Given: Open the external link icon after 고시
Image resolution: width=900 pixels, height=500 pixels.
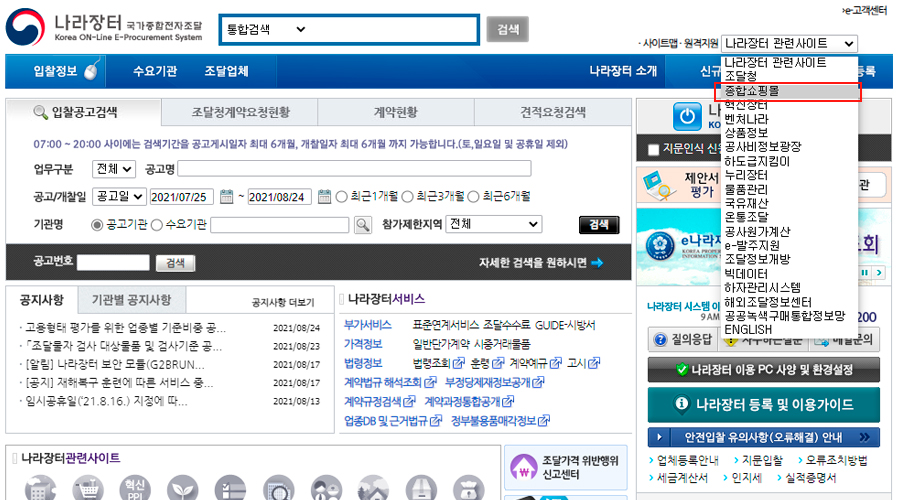Looking at the screenshot, I should pos(593,363).
